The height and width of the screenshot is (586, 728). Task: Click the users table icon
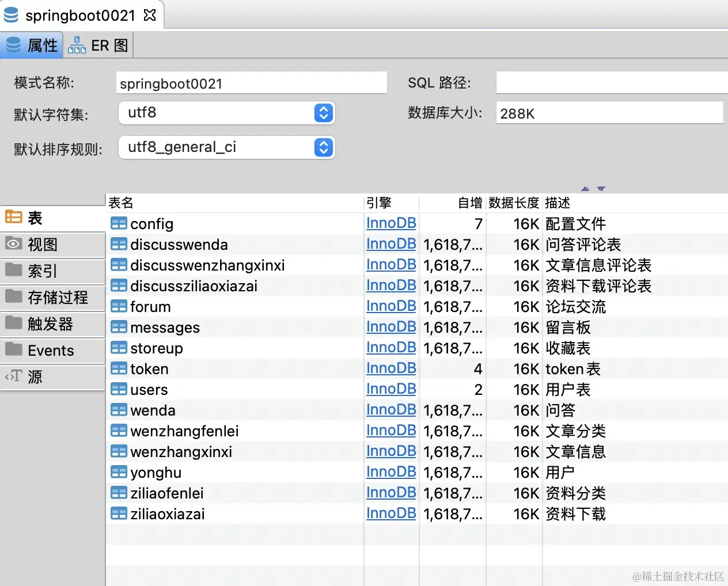coord(119,389)
